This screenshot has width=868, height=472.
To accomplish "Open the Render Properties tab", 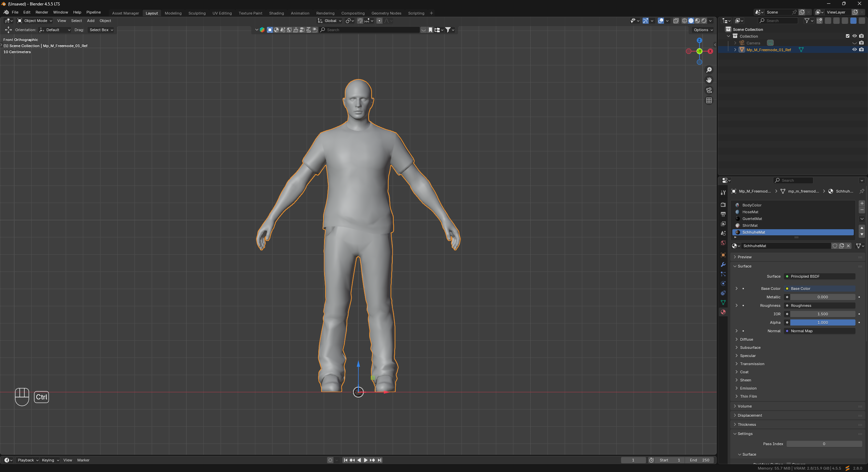I will click(723, 205).
